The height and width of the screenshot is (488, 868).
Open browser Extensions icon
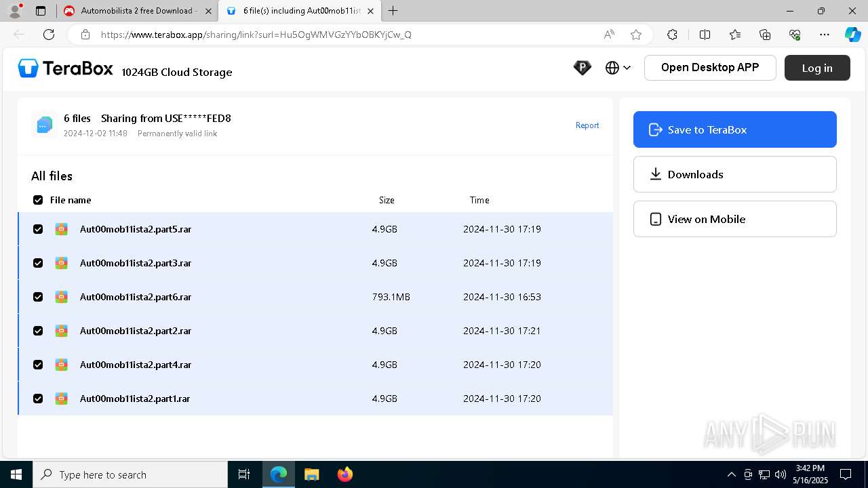click(672, 35)
